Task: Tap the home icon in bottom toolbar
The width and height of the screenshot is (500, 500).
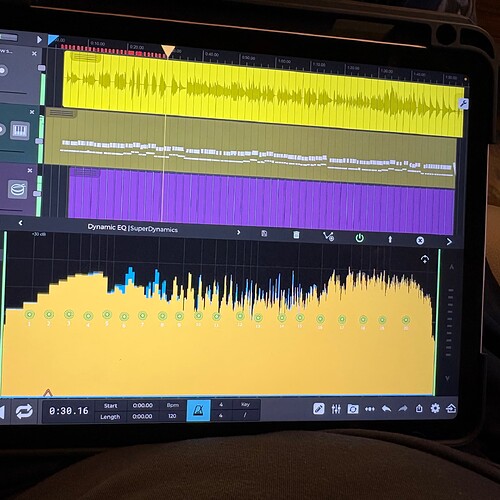Action: tap(451, 408)
